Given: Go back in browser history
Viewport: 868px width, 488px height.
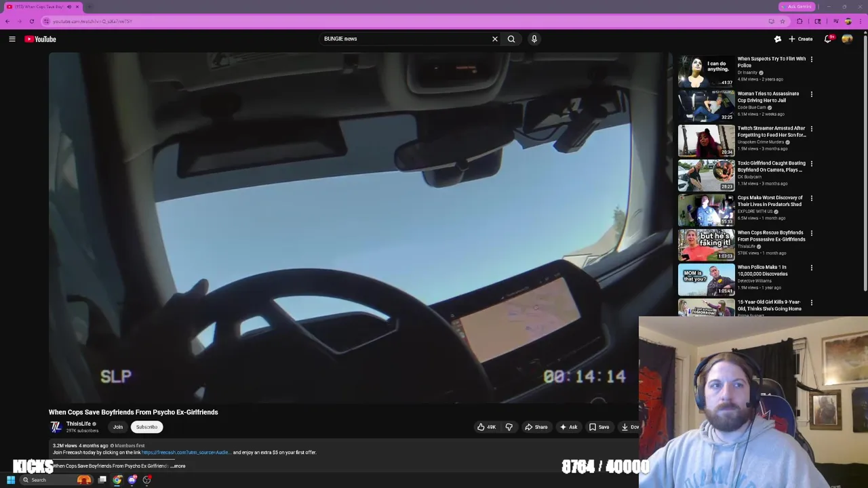Looking at the screenshot, I should 7,21.
